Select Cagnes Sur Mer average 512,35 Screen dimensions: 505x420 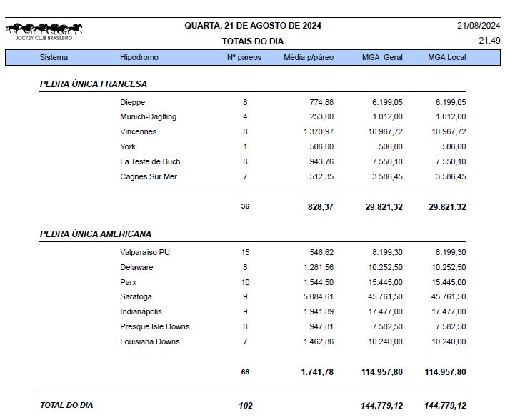pyautogui.click(x=321, y=176)
